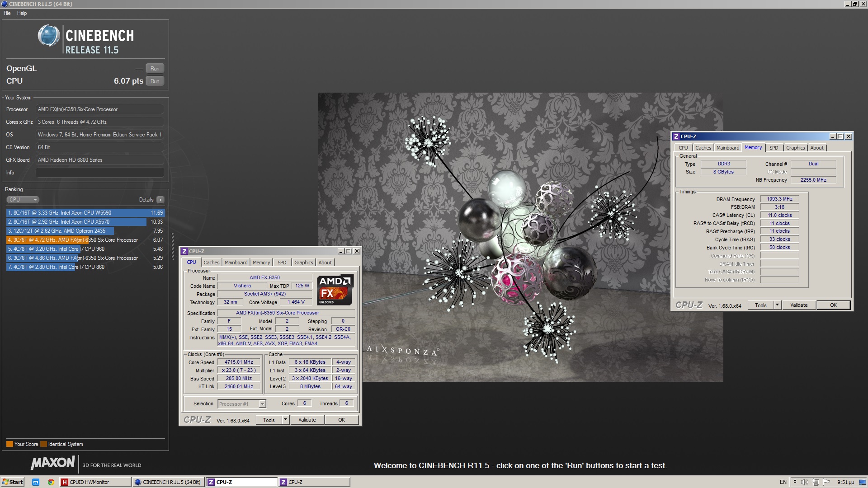Open SPD tab in CPU-Z Memory window

coord(774,148)
